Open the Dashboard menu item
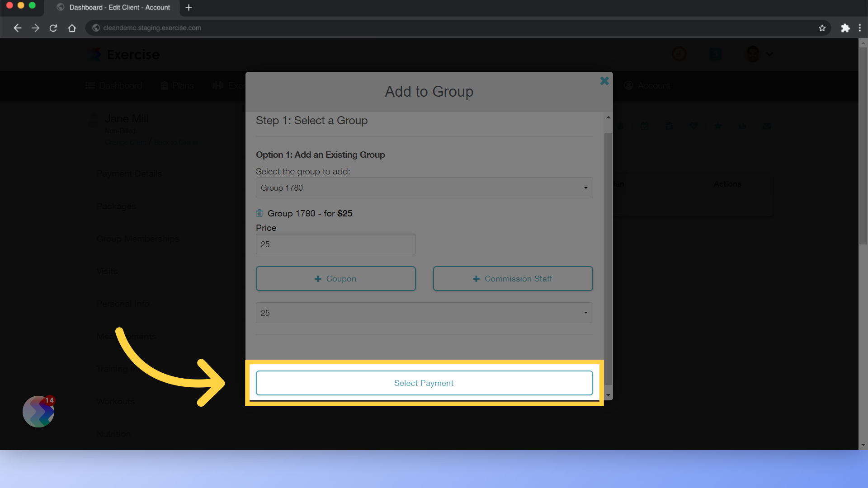This screenshot has height=488, width=868. pyautogui.click(x=114, y=86)
